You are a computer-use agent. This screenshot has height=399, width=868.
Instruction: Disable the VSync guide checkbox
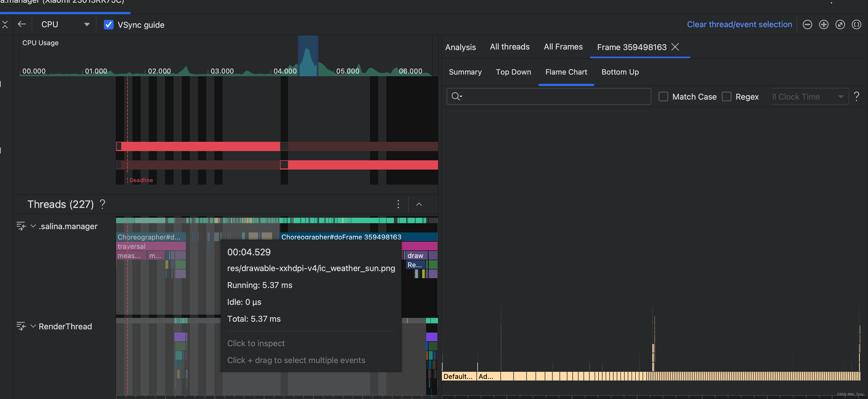point(108,24)
